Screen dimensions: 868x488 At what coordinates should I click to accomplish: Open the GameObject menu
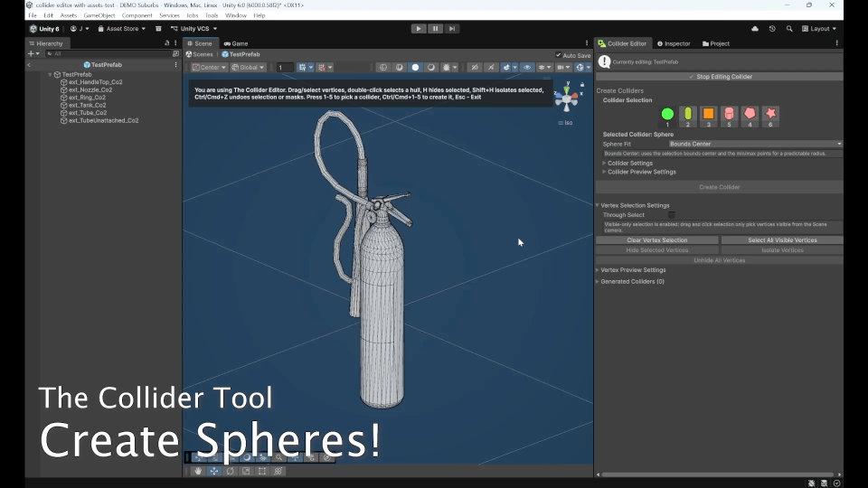click(99, 15)
